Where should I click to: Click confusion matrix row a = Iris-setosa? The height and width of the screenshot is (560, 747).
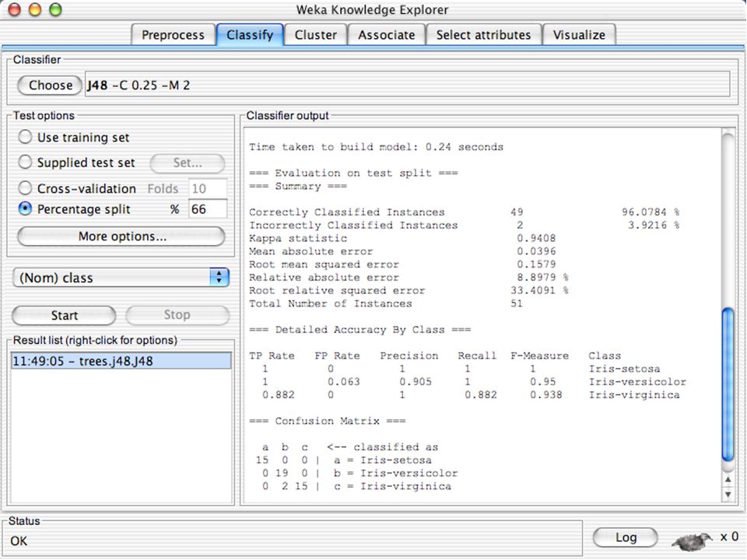tap(344, 460)
